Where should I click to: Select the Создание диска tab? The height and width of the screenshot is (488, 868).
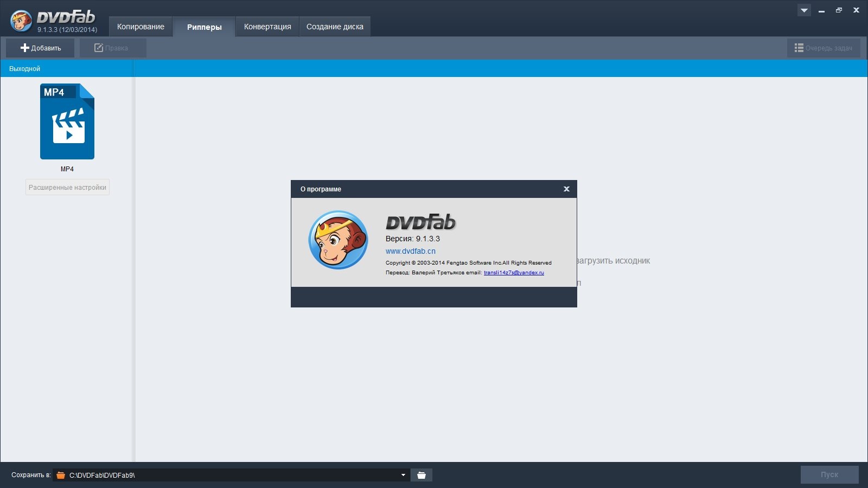point(335,27)
